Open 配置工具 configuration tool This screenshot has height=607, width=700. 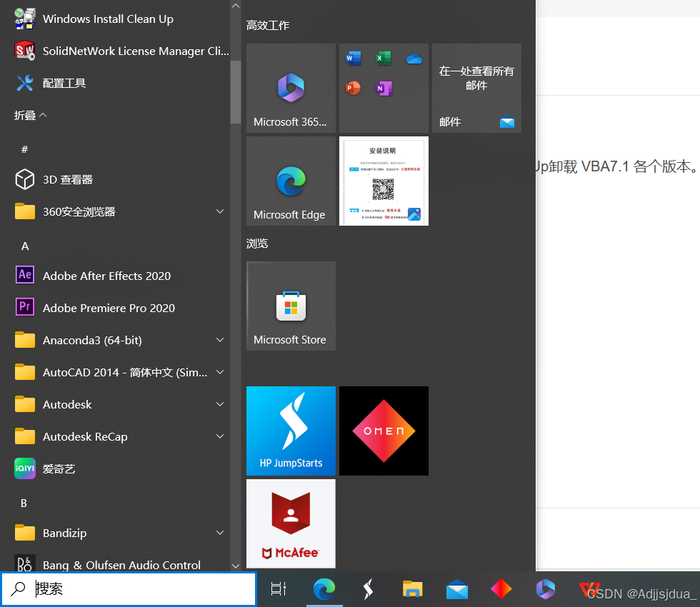[x=115, y=84]
